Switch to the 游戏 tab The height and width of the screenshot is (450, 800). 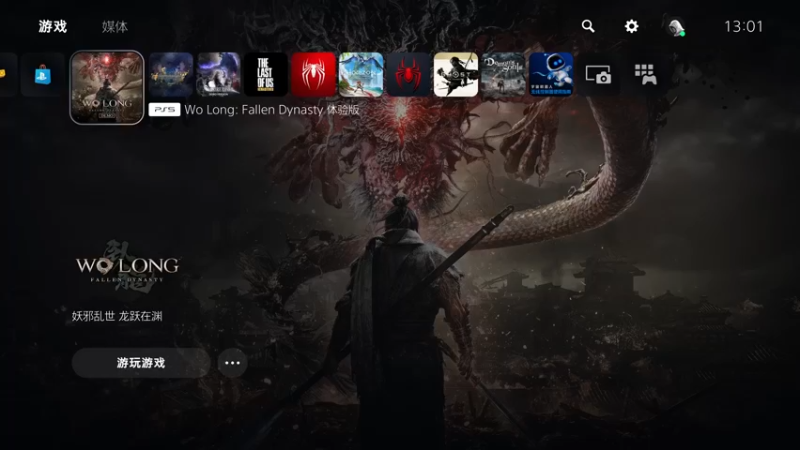53,27
